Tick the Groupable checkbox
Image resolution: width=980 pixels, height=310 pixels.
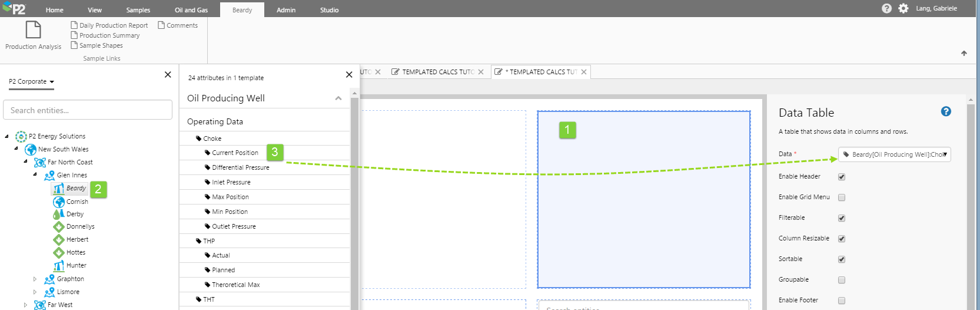tap(842, 280)
